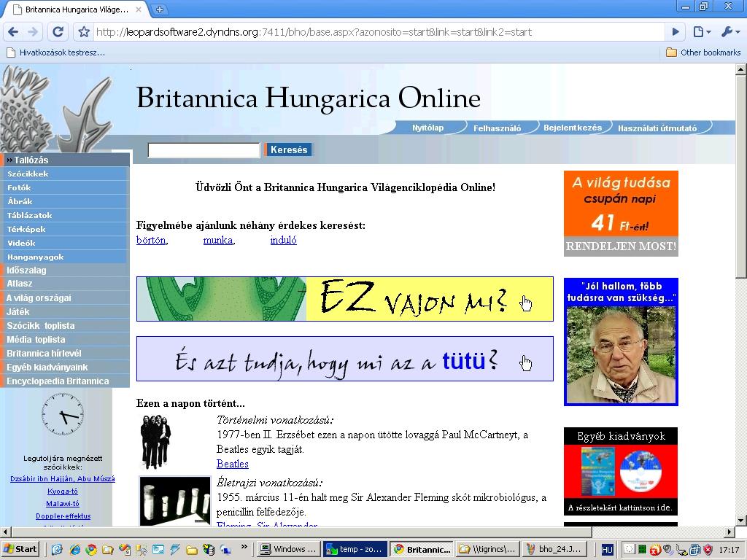
Task: Follow the induló search link
Action: tap(284, 240)
